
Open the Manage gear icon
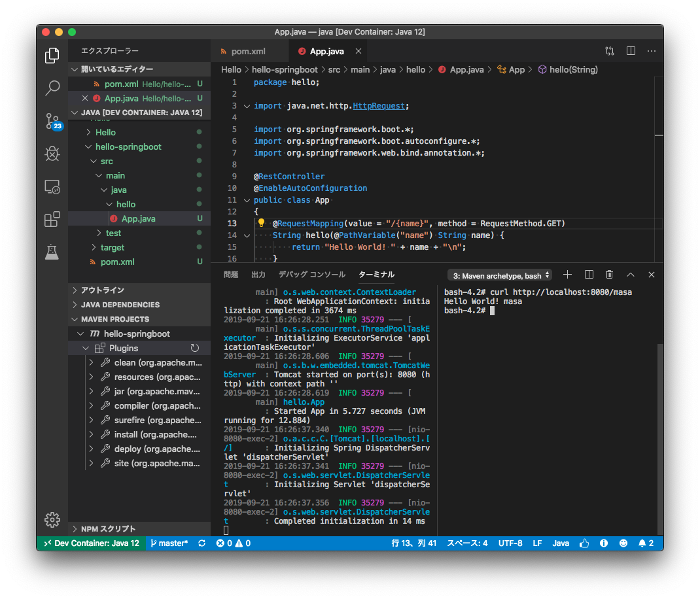[52, 520]
